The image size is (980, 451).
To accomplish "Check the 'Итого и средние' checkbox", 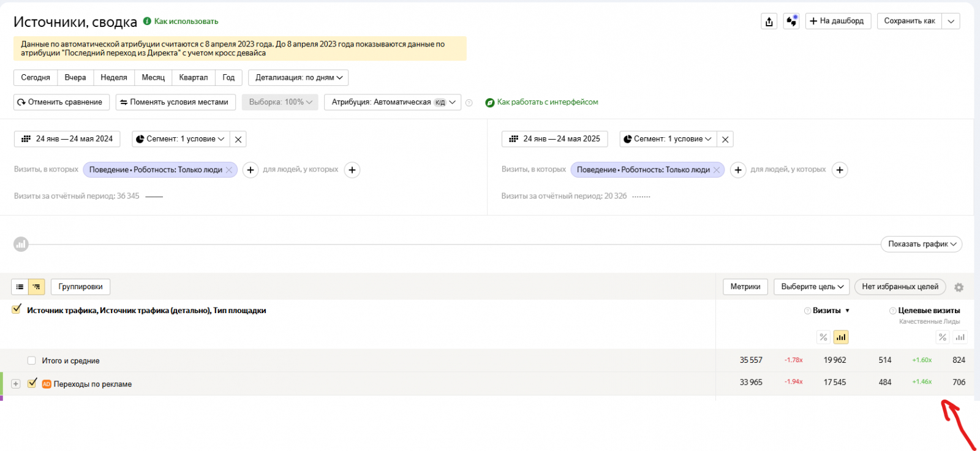I will pyautogui.click(x=32, y=360).
